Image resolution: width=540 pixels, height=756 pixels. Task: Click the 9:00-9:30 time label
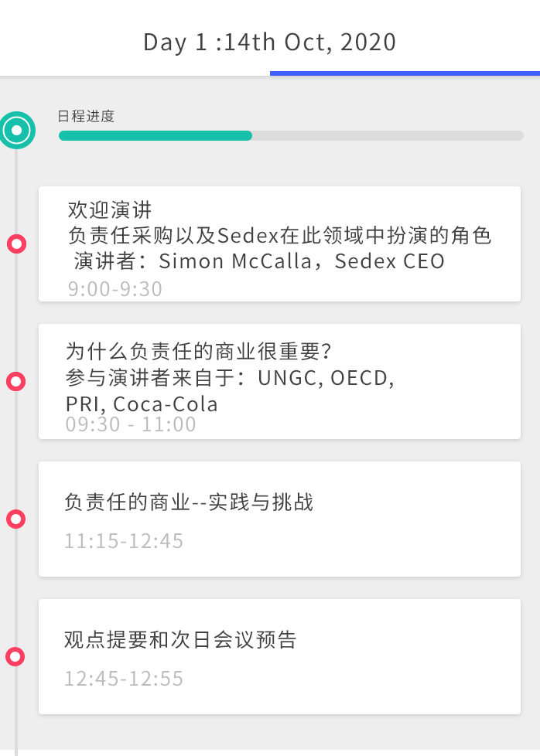114,289
